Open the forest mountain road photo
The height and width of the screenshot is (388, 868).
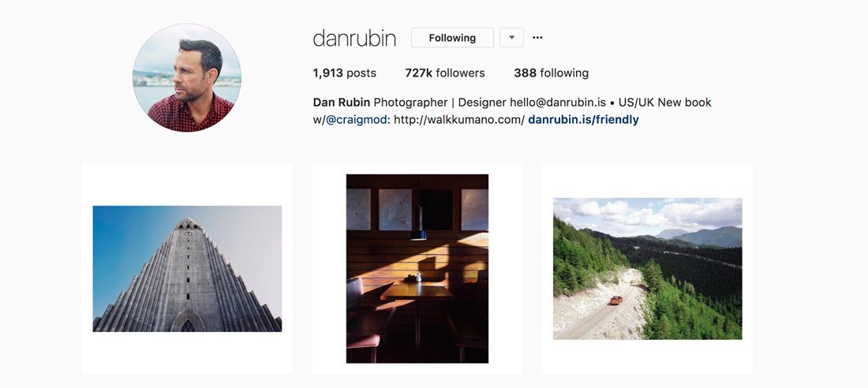pyautogui.click(x=648, y=269)
